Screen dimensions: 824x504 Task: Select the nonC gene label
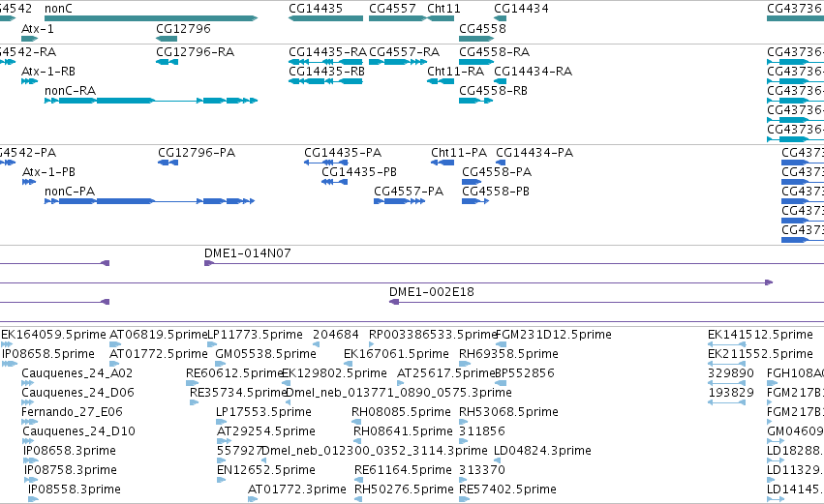[58, 9]
